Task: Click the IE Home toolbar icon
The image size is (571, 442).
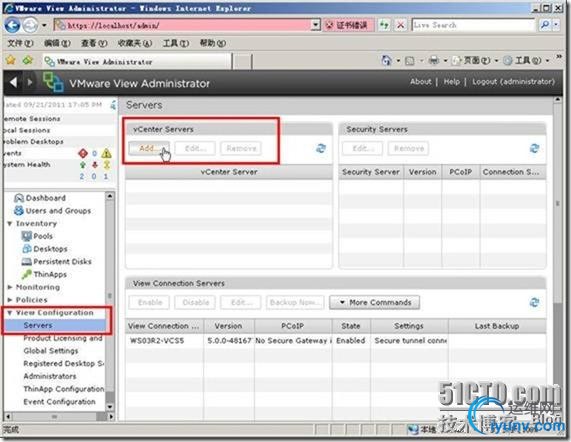Action: click(x=386, y=60)
